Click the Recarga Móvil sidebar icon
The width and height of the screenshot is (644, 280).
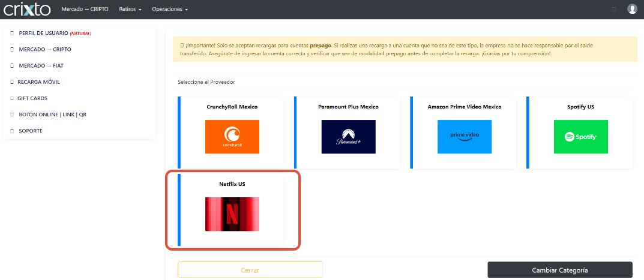pyautogui.click(x=12, y=82)
